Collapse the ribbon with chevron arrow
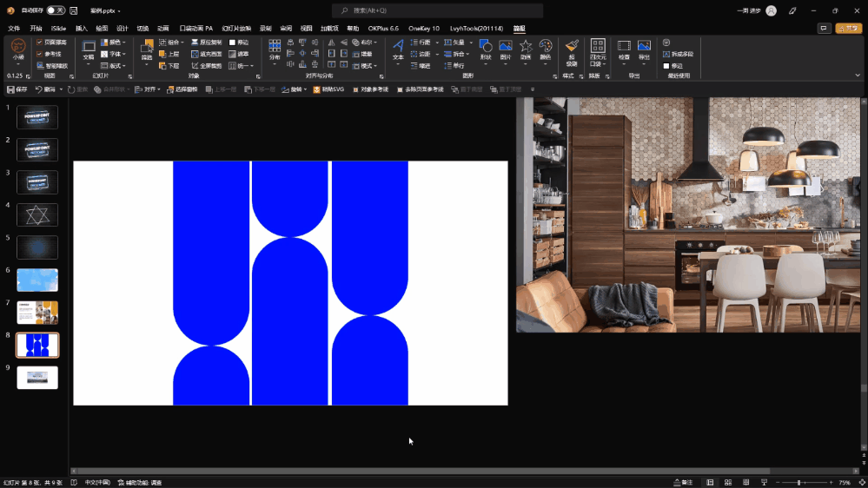The height and width of the screenshot is (488, 868). [858, 76]
